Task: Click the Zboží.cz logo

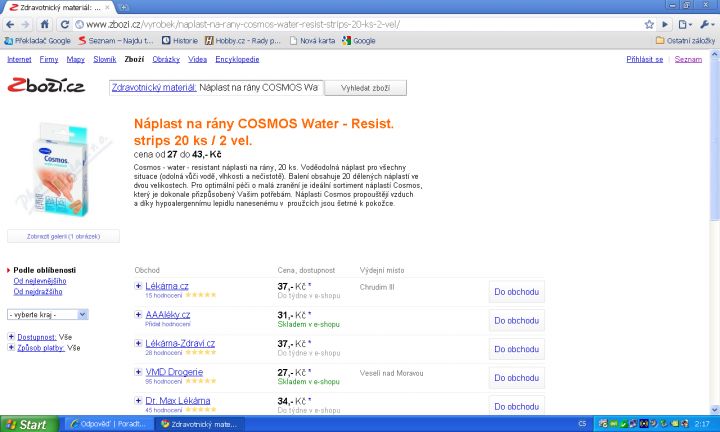Action: click(46, 85)
